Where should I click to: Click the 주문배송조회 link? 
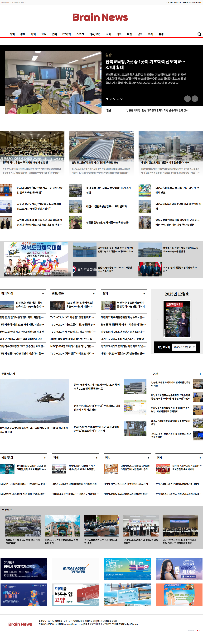[195, 3]
